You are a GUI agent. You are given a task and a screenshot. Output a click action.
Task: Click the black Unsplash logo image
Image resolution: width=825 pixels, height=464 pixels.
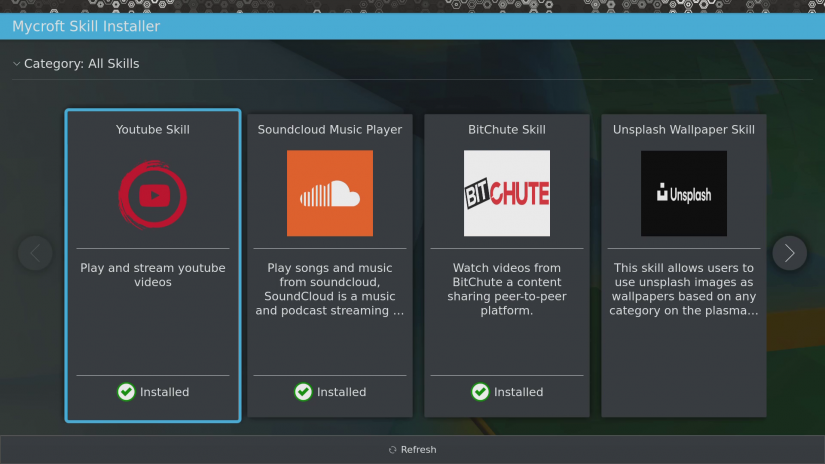coord(683,193)
